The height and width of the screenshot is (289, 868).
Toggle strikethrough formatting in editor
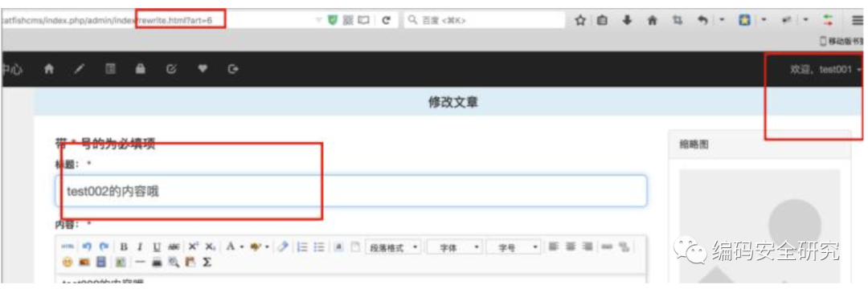174,246
